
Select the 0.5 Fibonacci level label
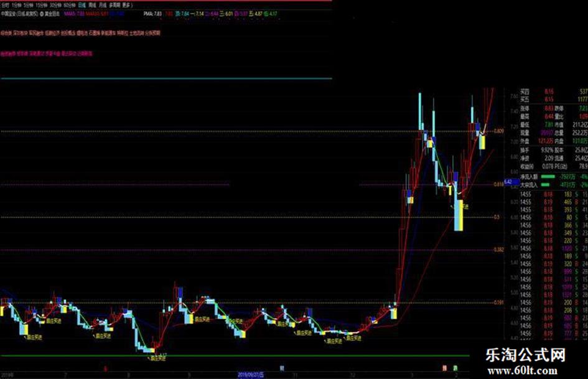[497, 217]
